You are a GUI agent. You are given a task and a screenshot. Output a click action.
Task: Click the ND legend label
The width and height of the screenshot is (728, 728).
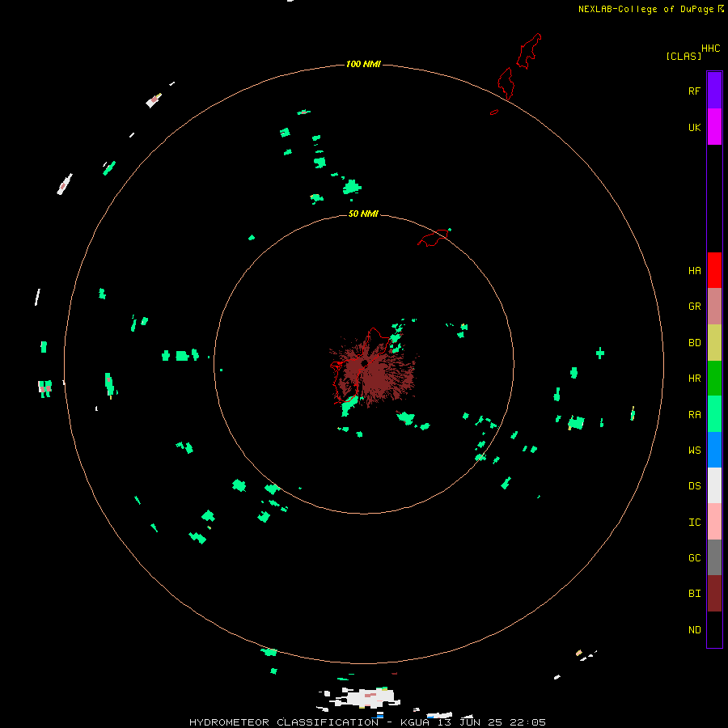tap(694, 630)
